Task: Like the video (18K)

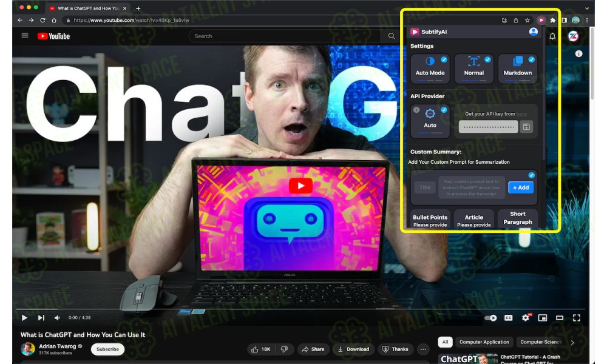Action: point(261,349)
